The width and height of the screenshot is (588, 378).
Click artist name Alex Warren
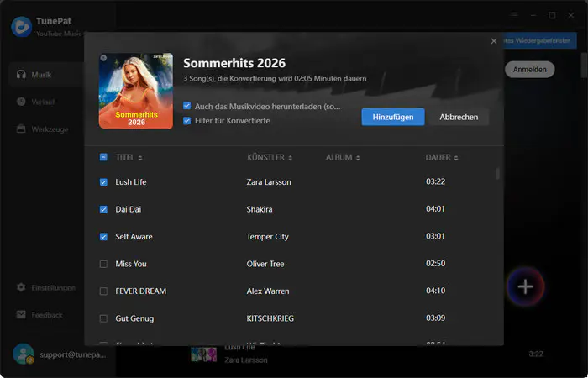point(268,291)
